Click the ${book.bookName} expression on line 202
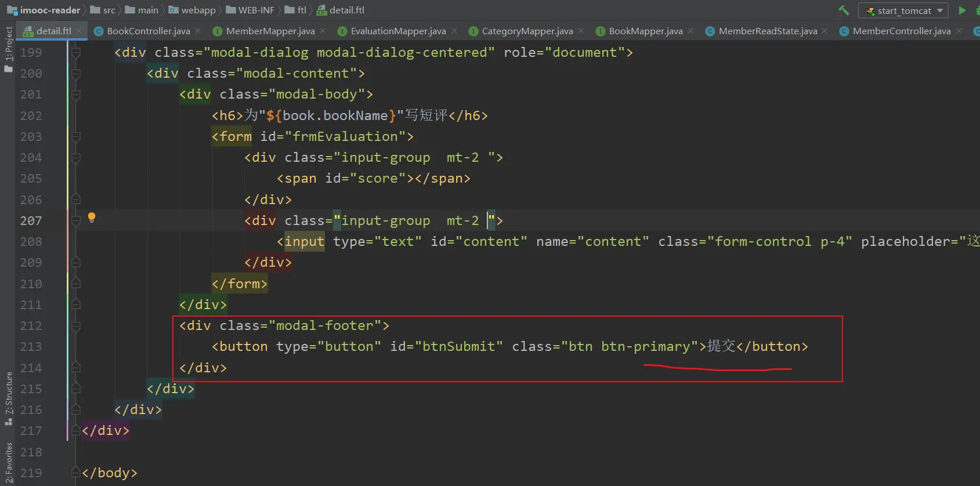Image resolution: width=980 pixels, height=486 pixels. point(331,115)
